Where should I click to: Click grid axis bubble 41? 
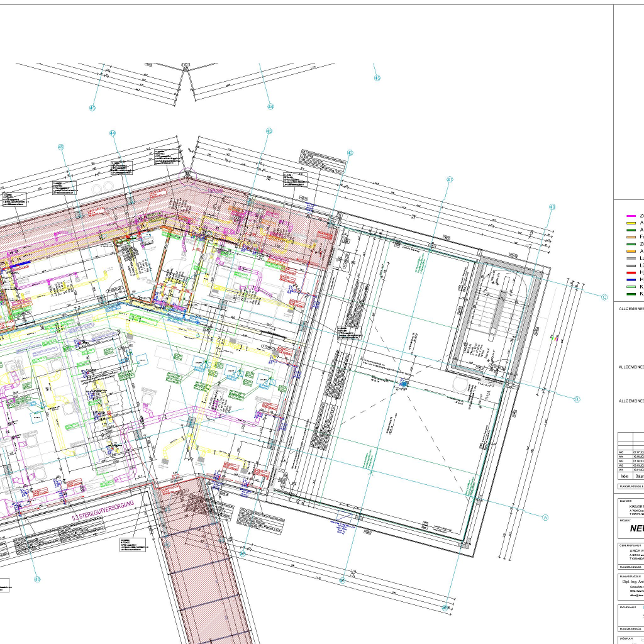(450, 179)
